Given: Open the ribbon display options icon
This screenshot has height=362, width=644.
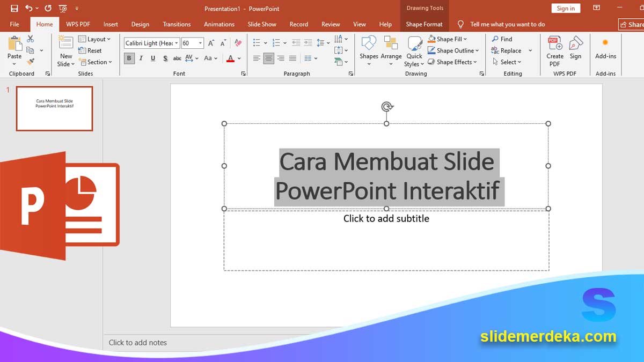Looking at the screenshot, I should coord(596,8).
